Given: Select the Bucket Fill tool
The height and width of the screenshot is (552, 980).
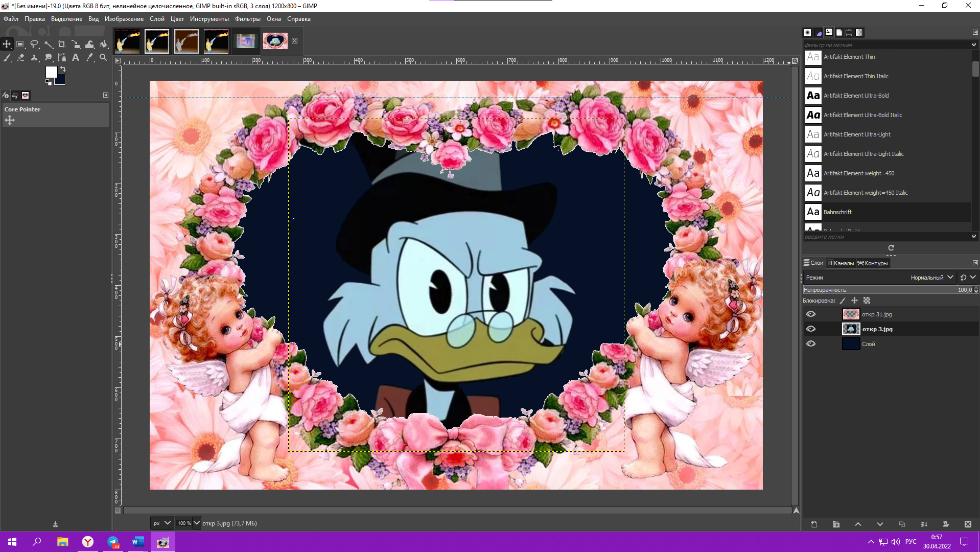Looking at the screenshot, I should [x=103, y=44].
